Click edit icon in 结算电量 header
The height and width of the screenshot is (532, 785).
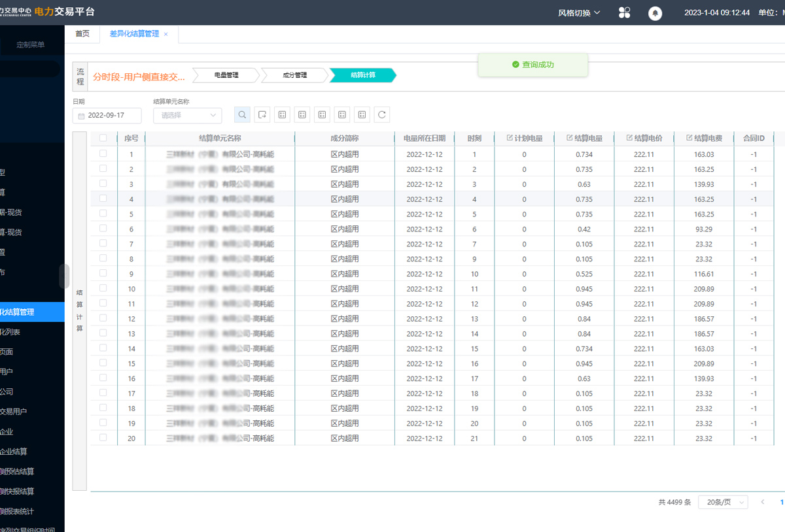570,138
